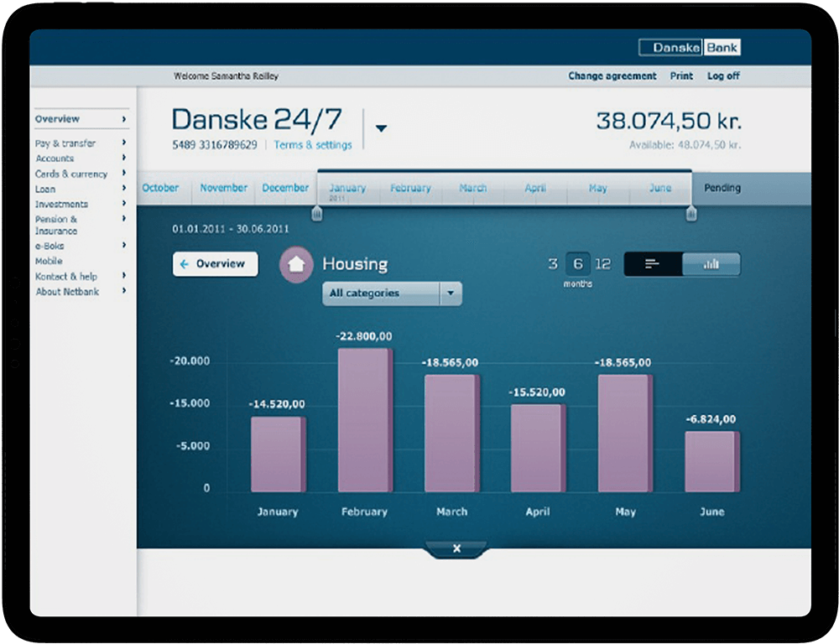
Task: Click the 6 months selector control
Action: (577, 262)
